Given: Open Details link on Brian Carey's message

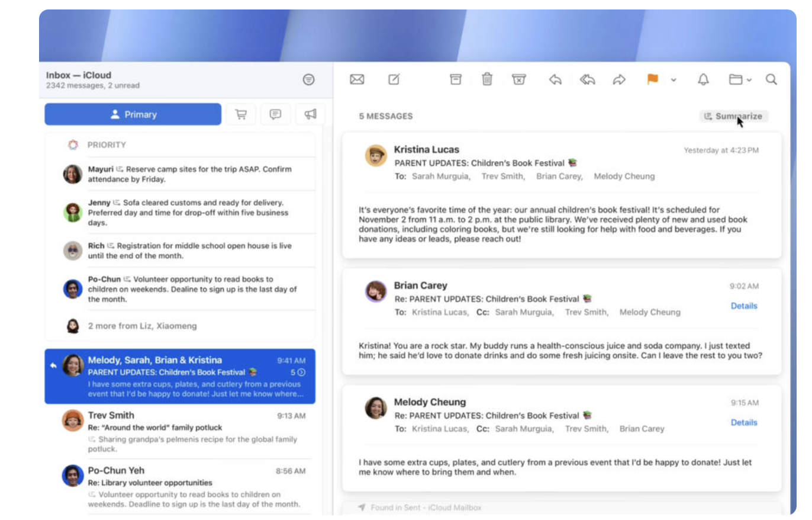Looking at the screenshot, I should (743, 306).
